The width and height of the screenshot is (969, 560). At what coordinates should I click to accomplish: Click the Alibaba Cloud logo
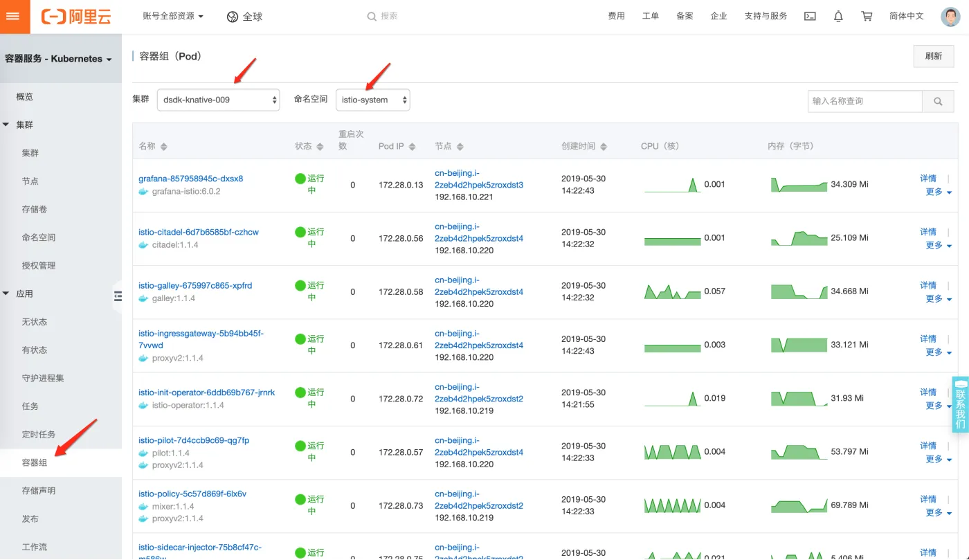click(x=76, y=17)
